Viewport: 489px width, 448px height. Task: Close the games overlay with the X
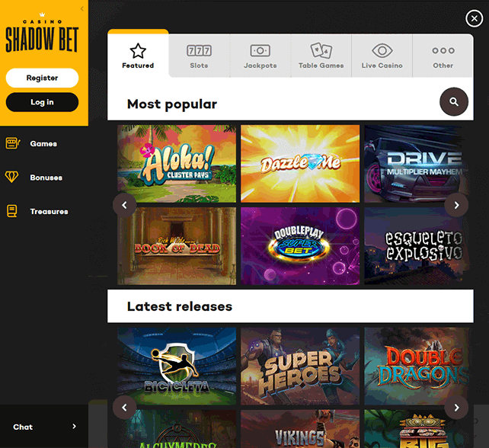[x=474, y=19]
